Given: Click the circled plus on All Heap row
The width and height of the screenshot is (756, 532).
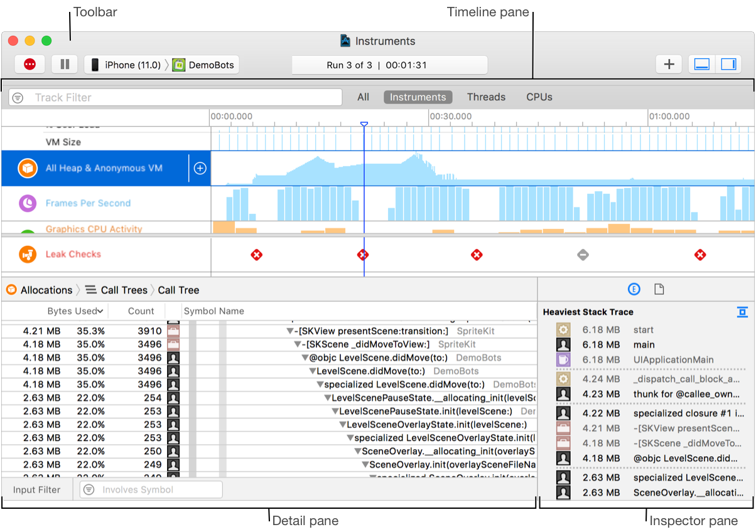Looking at the screenshot, I should click(200, 168).
